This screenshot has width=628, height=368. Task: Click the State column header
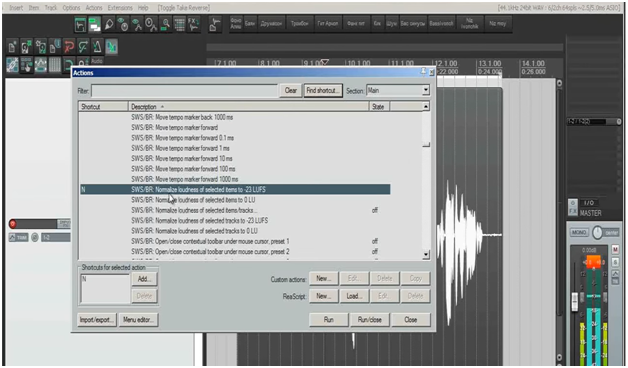click(379, 107)
